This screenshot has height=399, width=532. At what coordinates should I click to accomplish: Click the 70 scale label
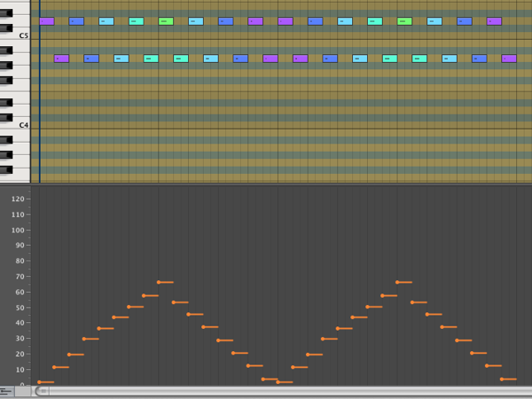(x=20, y=277)
